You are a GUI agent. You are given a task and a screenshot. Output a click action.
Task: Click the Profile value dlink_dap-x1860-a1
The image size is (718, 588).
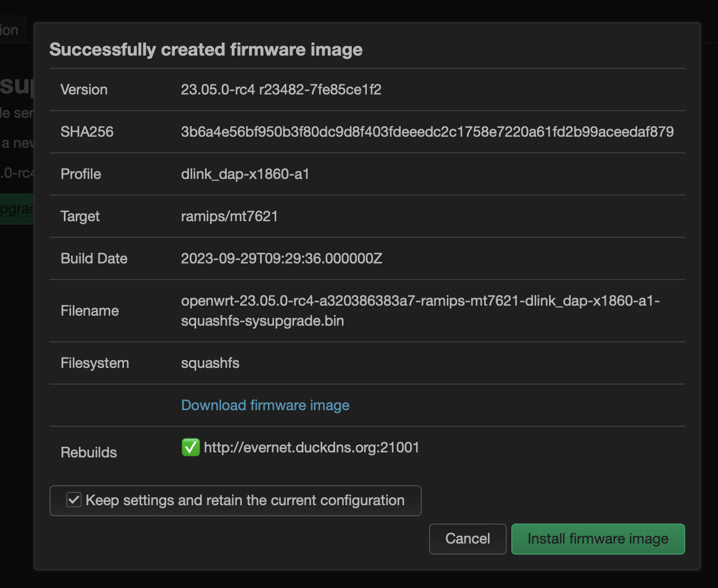coord(245,174)
